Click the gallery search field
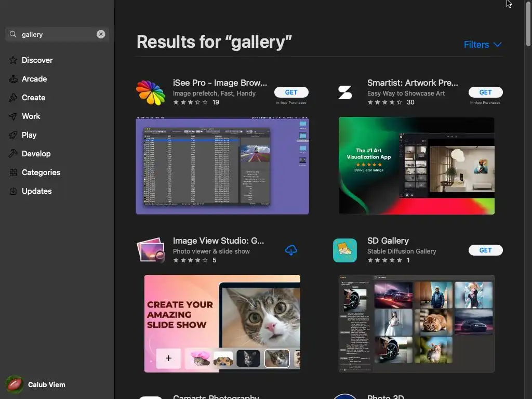The image size is (532, 399). point(57,34)
